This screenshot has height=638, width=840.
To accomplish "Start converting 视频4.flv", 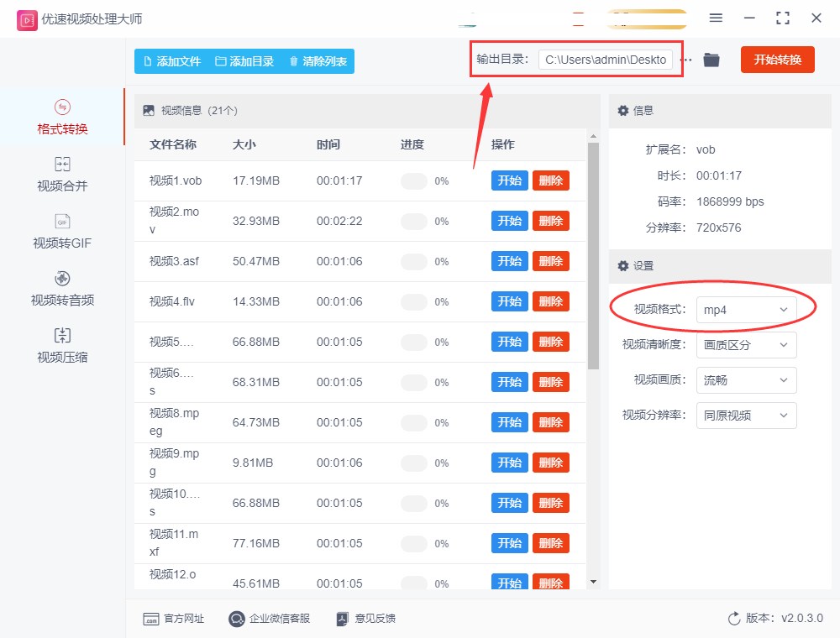I will (x=510, y=302).
